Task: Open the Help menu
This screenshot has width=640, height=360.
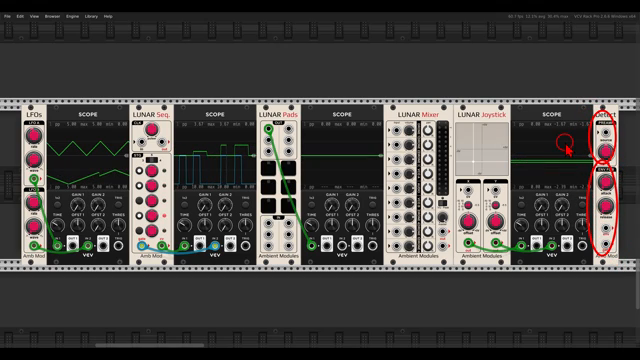Action: click(108, 16)
